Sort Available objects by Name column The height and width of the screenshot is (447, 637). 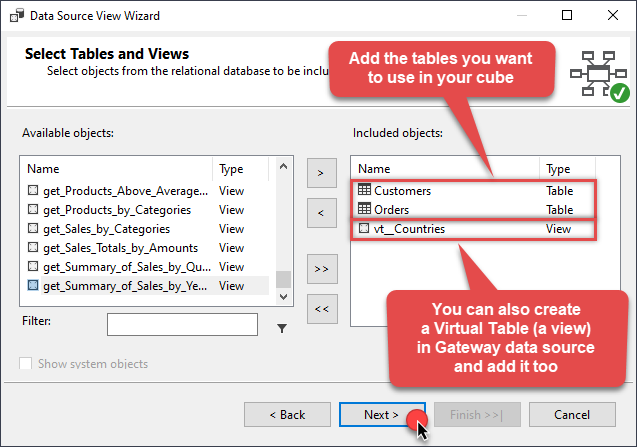coord(115,169)
